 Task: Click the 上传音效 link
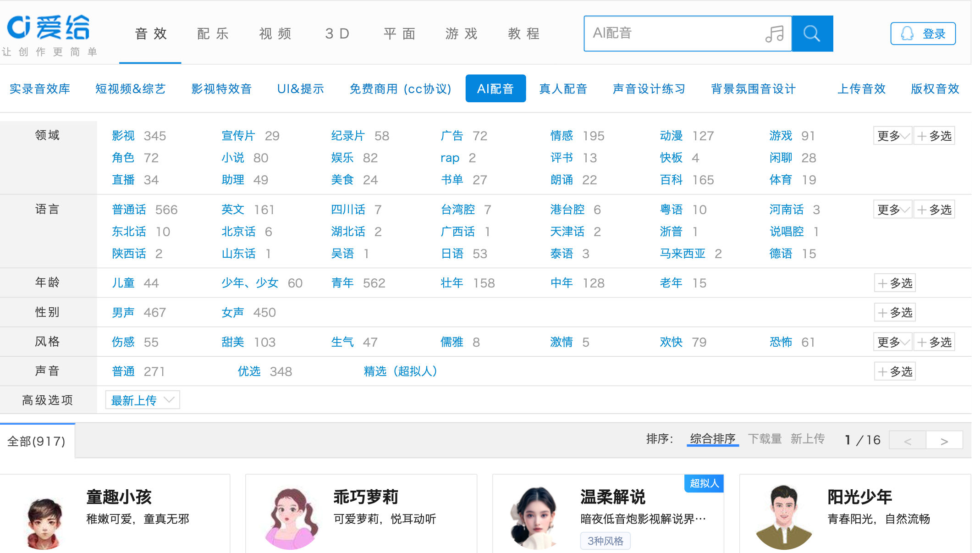pos(862,88)
